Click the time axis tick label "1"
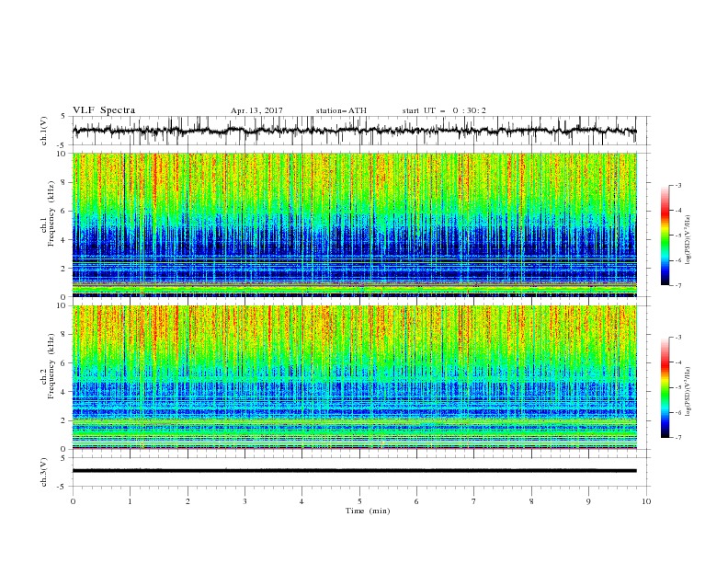Image resolution: width=728 pixels, height=563 pixels. point(130,501)
